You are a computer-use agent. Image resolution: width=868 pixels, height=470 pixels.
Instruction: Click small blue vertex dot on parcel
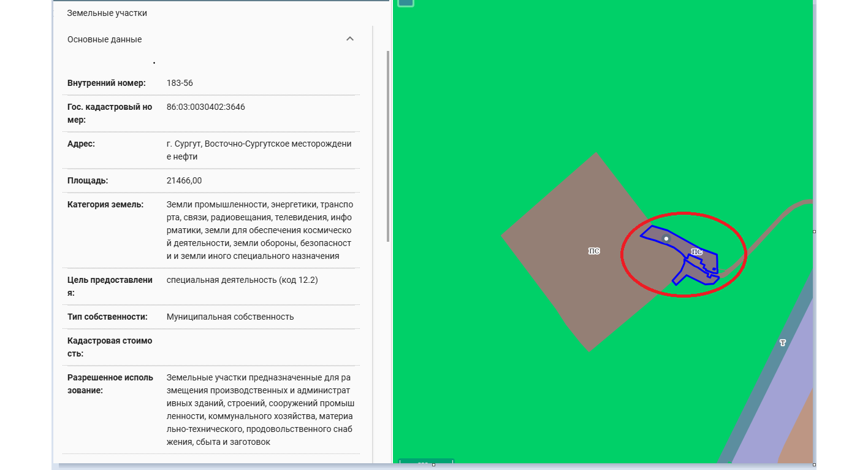(x=714, y=269)
